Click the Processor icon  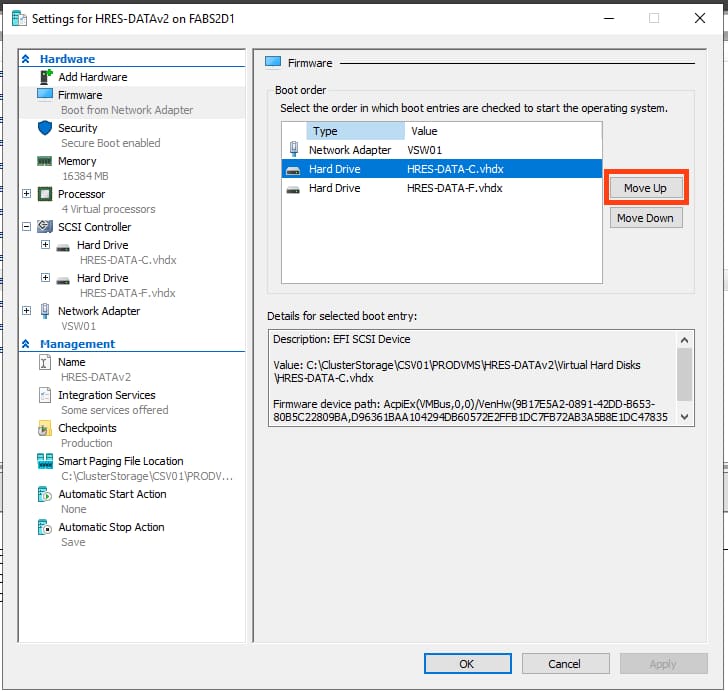coord(45,194)
